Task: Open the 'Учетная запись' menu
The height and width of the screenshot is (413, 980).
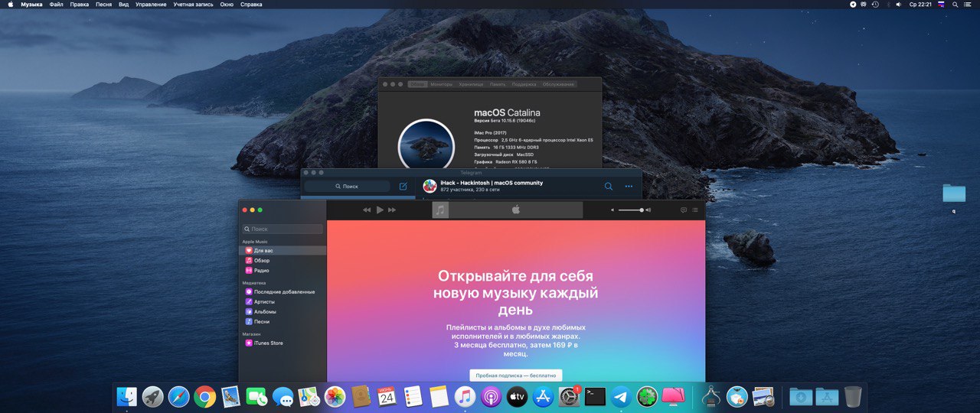Action: 194,5
